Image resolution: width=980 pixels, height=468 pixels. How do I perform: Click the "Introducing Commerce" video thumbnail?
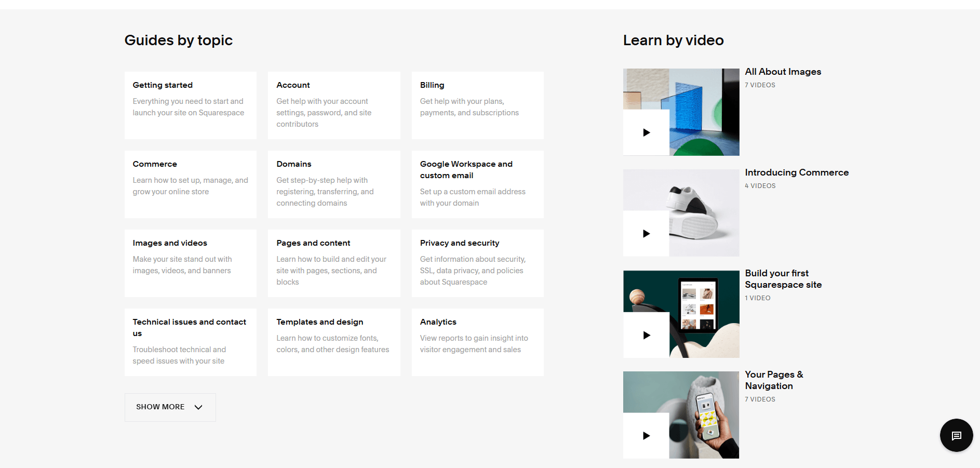coord(681,212)
